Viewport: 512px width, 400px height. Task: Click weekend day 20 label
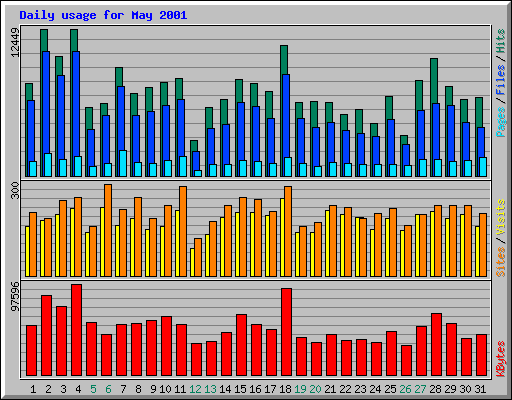point(315,389)
